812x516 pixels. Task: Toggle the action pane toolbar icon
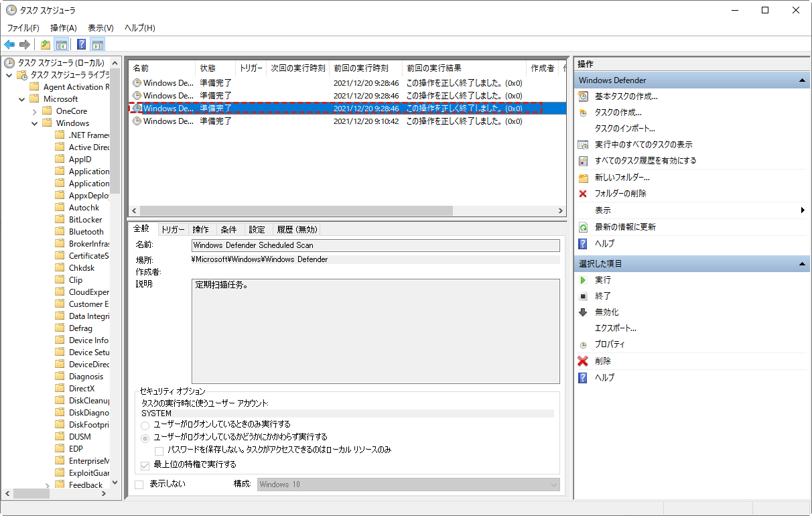pos(98,45)
